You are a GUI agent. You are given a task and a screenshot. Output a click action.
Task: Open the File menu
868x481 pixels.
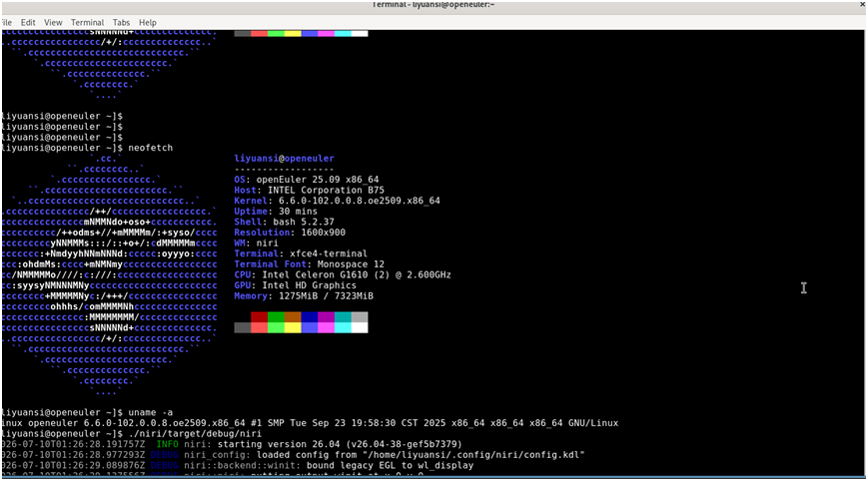pos(7,23)
